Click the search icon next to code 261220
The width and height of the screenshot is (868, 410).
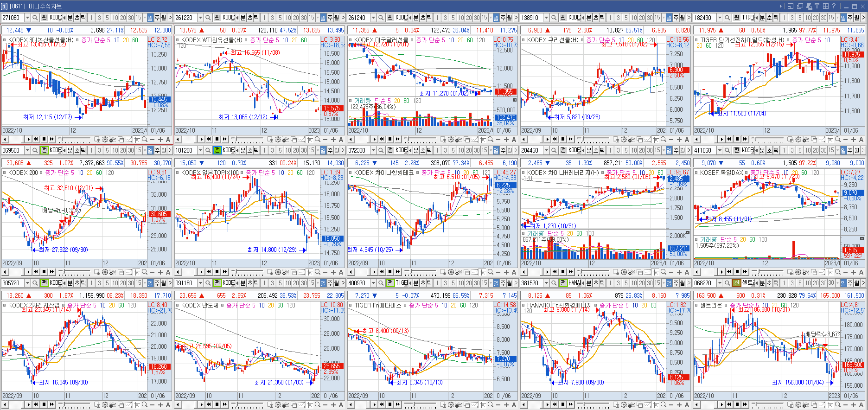pos(208,18)
